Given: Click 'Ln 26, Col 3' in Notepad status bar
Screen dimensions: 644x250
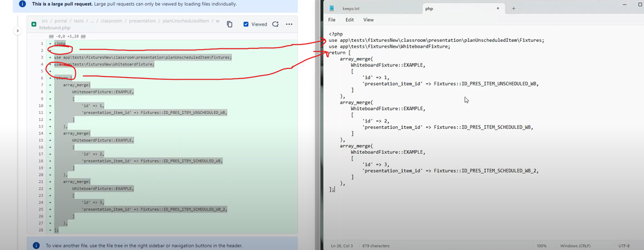Looking at the screenshot, I should pyautogui.click(x=342, y=245).
